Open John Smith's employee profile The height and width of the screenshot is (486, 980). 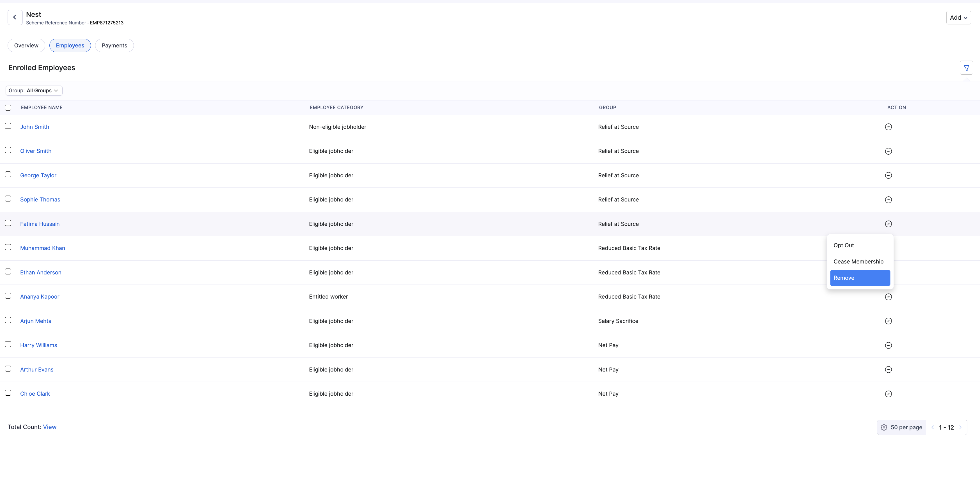tap(35, 127)
